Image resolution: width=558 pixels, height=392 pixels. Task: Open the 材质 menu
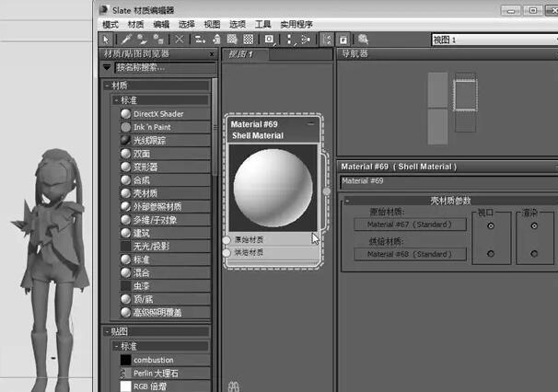click(x=135, y=24)
